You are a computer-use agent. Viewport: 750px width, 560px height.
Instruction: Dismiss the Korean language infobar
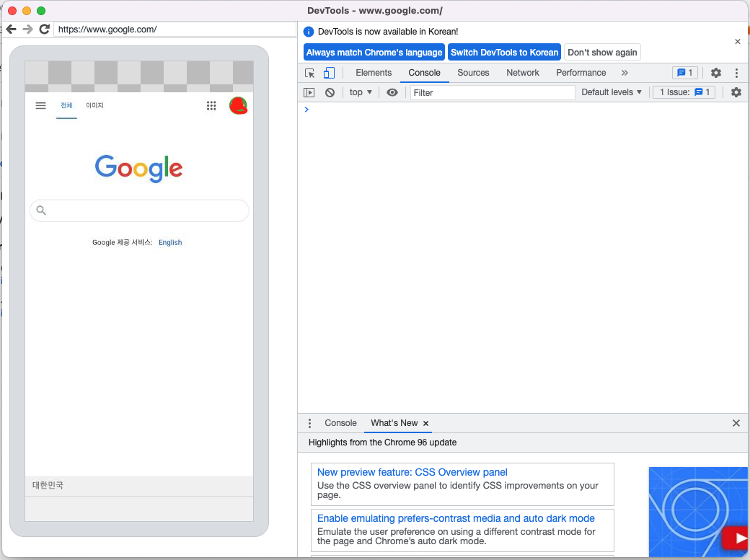tap(738, 42)
